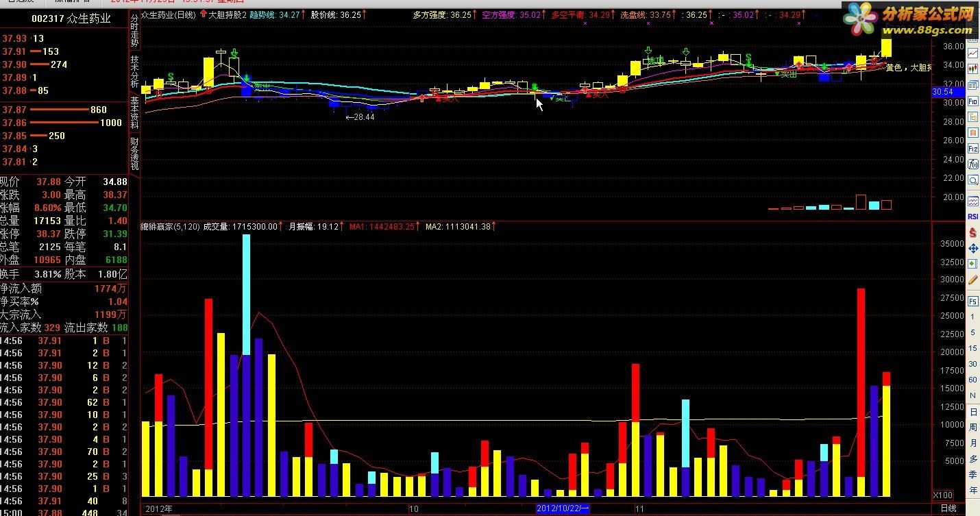Screen dimensions: 980x516
Task: Click the 多方强度: 36.25 value
Action: pyautogui.click(x=442, y=14)
